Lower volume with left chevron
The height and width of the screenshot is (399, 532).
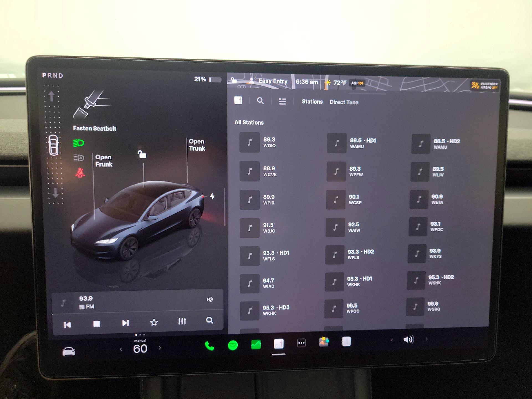pos(392,340)
